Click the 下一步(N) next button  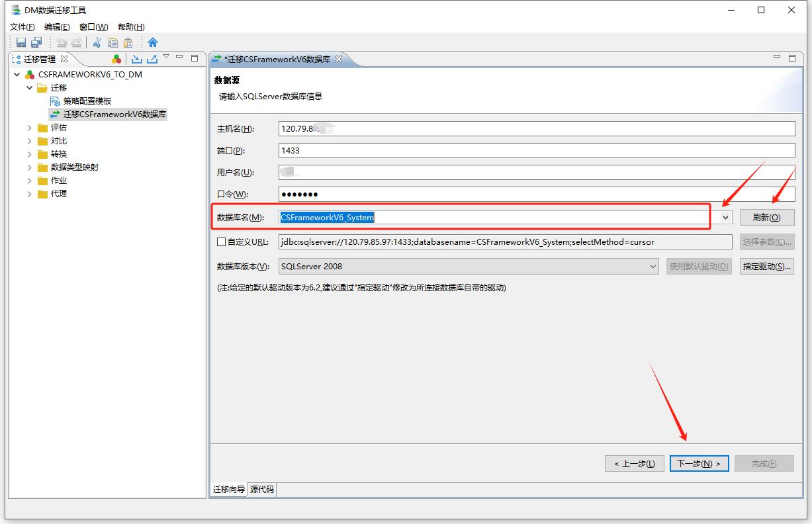(699, 464)
